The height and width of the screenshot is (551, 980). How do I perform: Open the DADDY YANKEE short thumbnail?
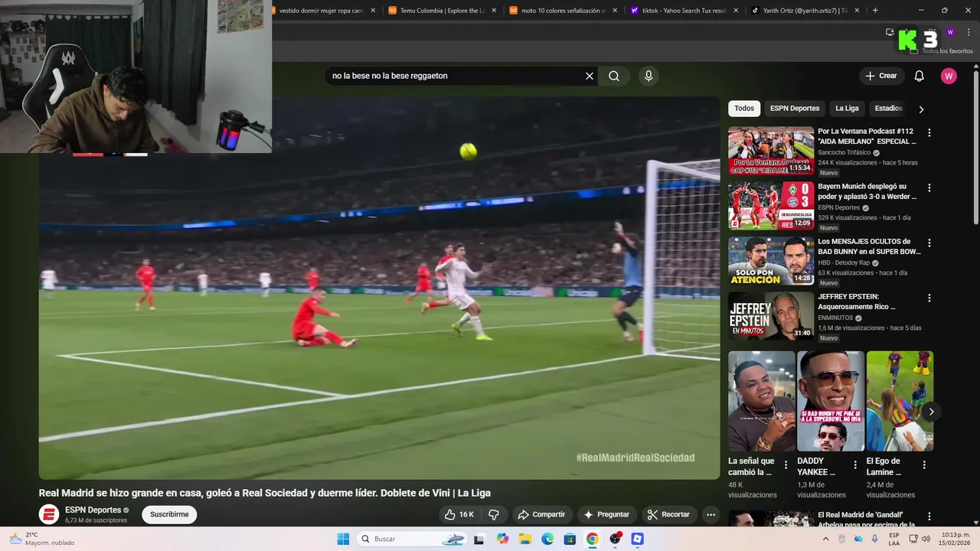click(x=831, y=401)
